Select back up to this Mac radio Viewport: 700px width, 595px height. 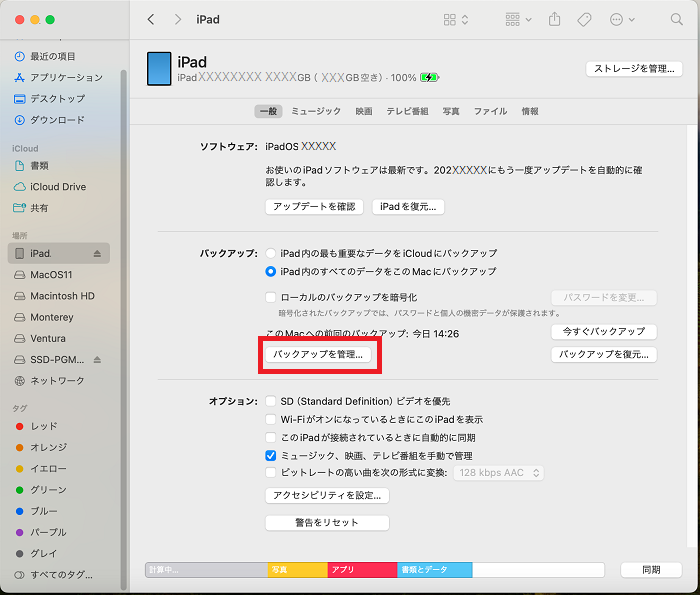point(271,271)
